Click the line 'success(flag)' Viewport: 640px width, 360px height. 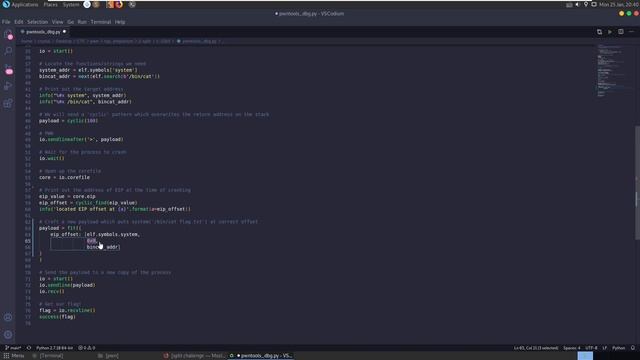[57, 317]
